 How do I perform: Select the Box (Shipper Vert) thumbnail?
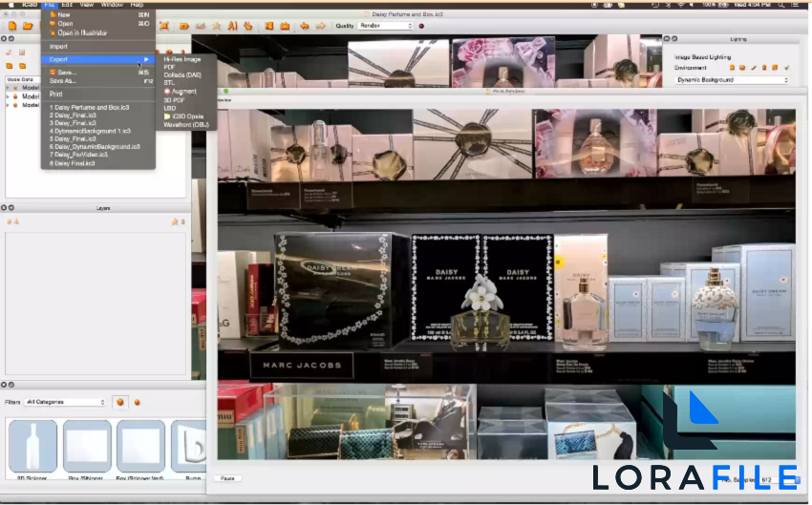pyautogui.click(x=140, y=446)
